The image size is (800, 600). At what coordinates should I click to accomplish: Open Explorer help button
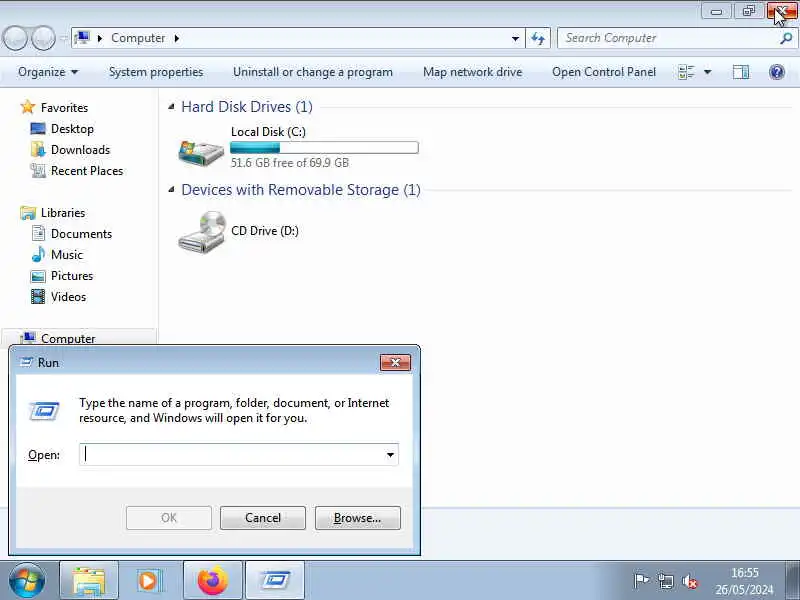click(777, 72)
